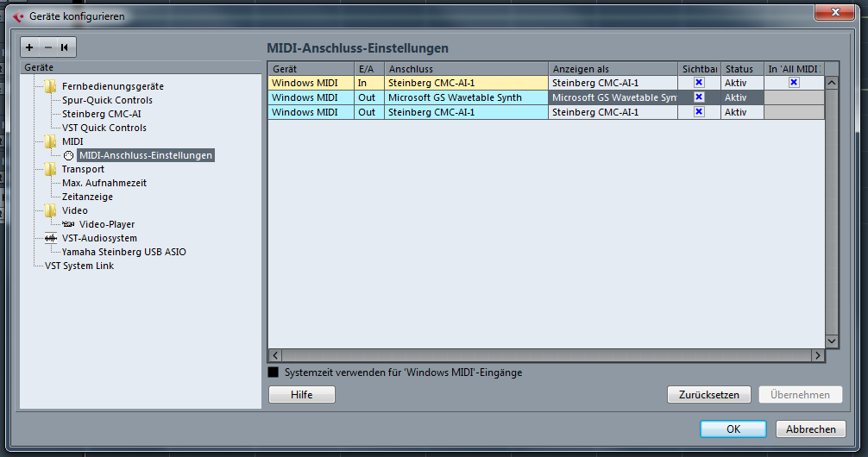The width and height of the screenshot is (868, 457).
Task: Click the minus remove device button
Action: 48,47
